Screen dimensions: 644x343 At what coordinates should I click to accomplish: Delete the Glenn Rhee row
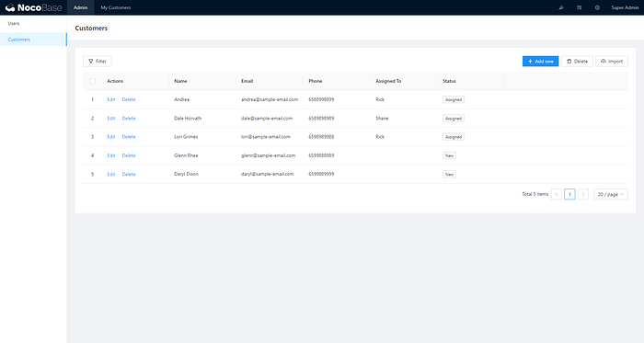(129, 155)
